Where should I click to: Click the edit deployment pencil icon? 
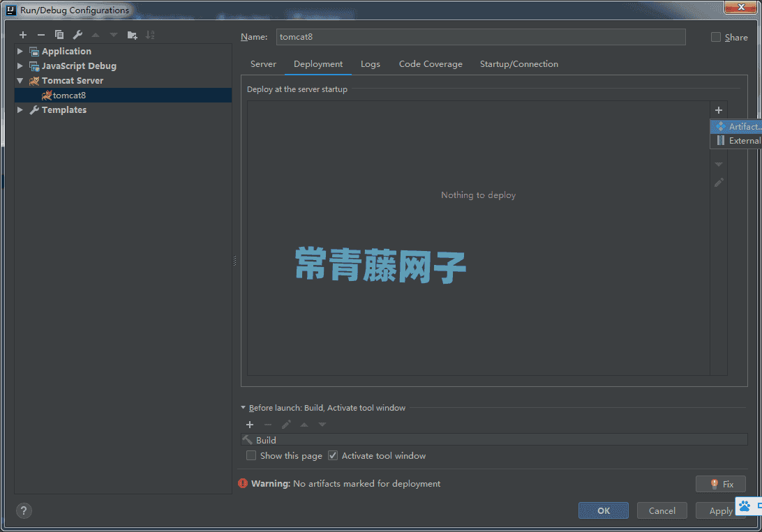[719, 183]
